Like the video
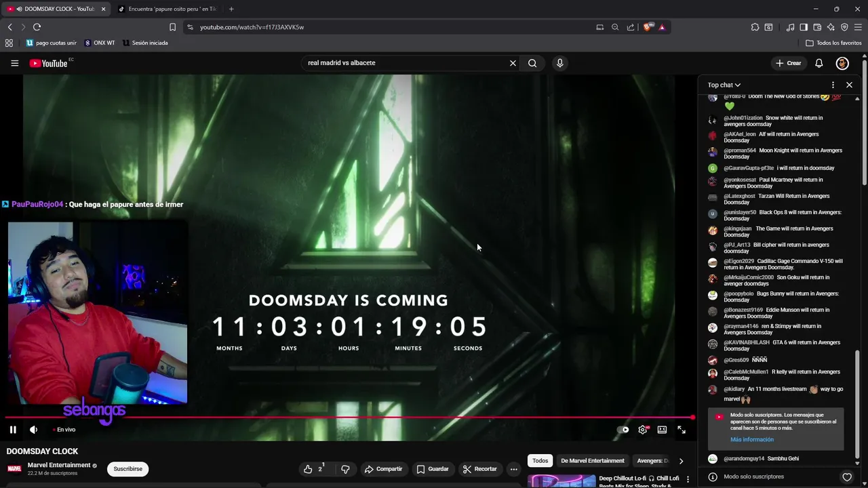The width and height of the screenshot is (868, 488). [313, 469]
